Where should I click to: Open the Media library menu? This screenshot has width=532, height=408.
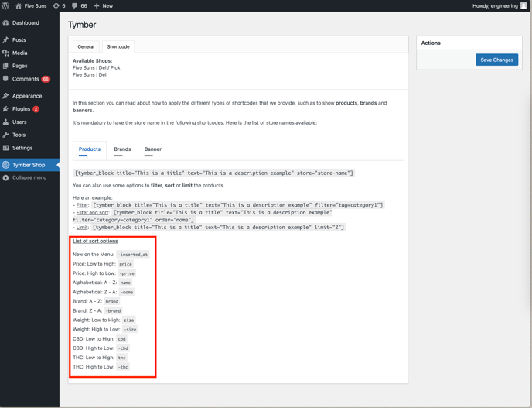click(x=19, y=53)
